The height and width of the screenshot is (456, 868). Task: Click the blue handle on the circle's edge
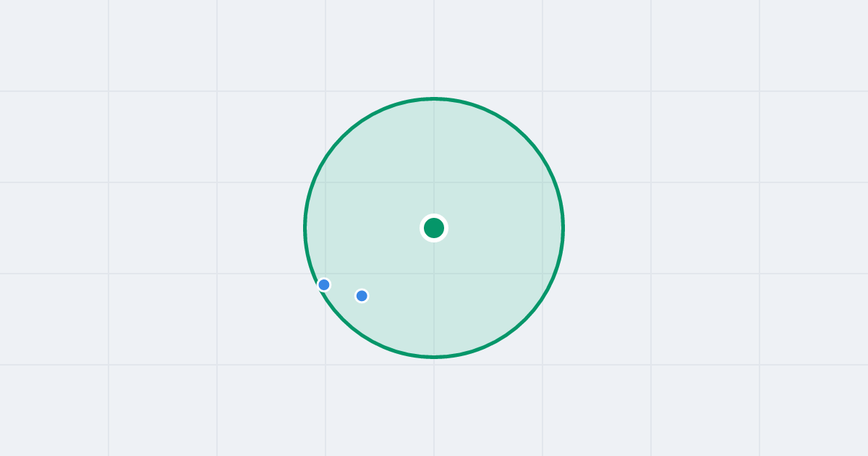pyautogui.click(x=324, y=284)
